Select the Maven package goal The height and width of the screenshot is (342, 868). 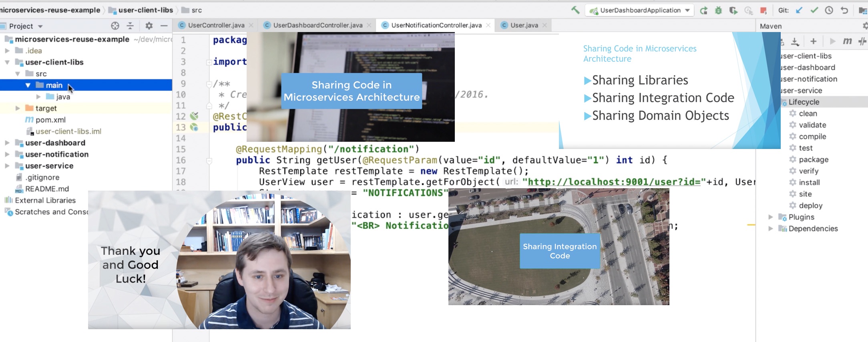coord(814,159)
